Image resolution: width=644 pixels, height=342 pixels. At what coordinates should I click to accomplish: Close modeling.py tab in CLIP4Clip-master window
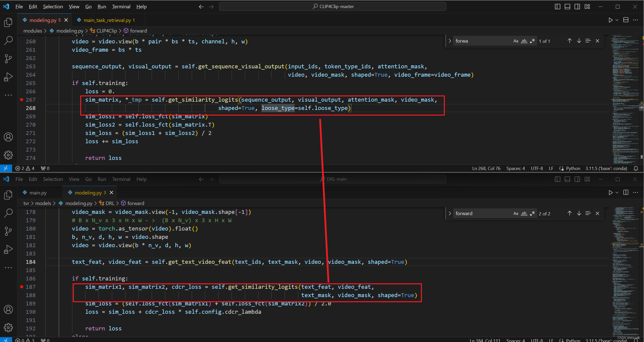click(66, 20)
